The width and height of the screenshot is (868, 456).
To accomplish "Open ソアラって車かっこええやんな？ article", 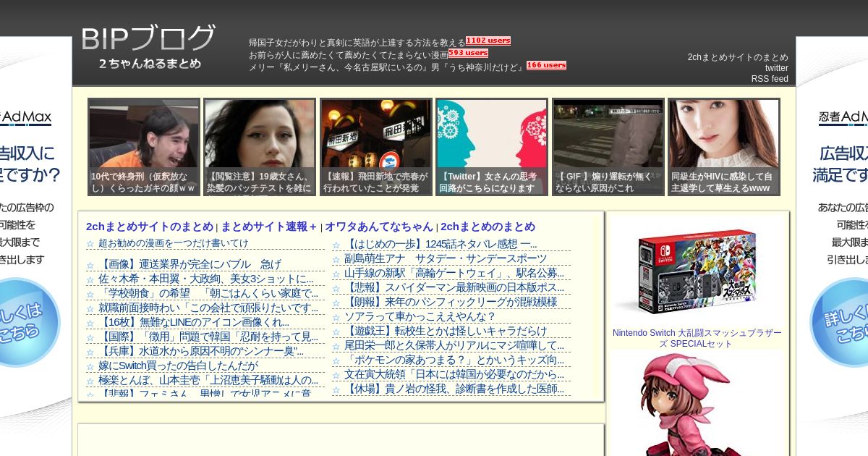I will pyautogui.click(x=420, y=316).
